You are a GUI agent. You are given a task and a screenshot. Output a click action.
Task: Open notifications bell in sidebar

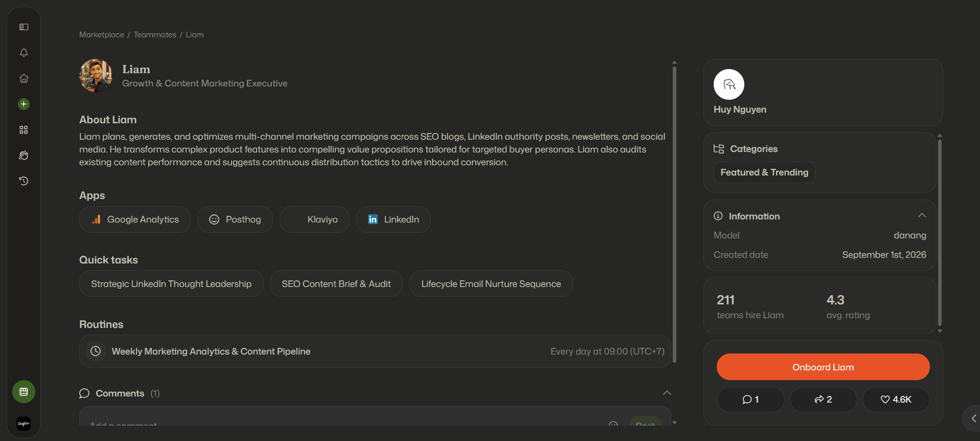24,53
